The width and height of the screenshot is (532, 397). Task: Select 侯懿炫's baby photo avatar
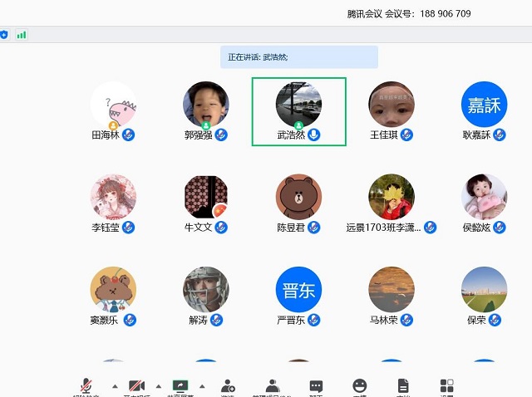click(484, 197)
